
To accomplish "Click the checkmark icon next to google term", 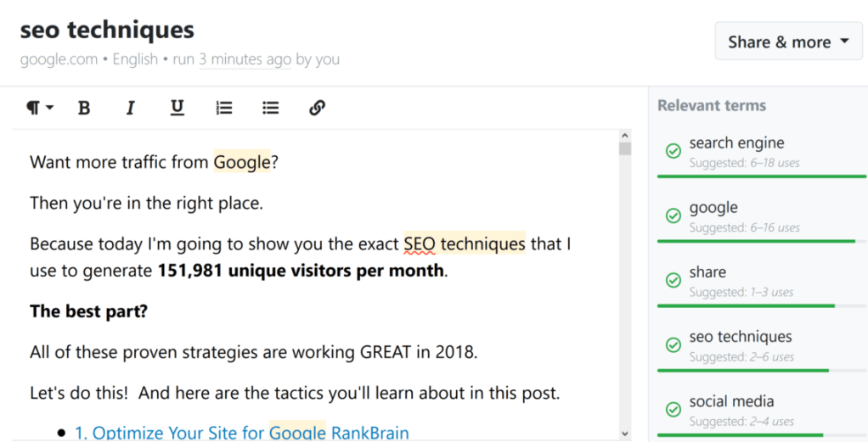I will [x=674, y=215].
